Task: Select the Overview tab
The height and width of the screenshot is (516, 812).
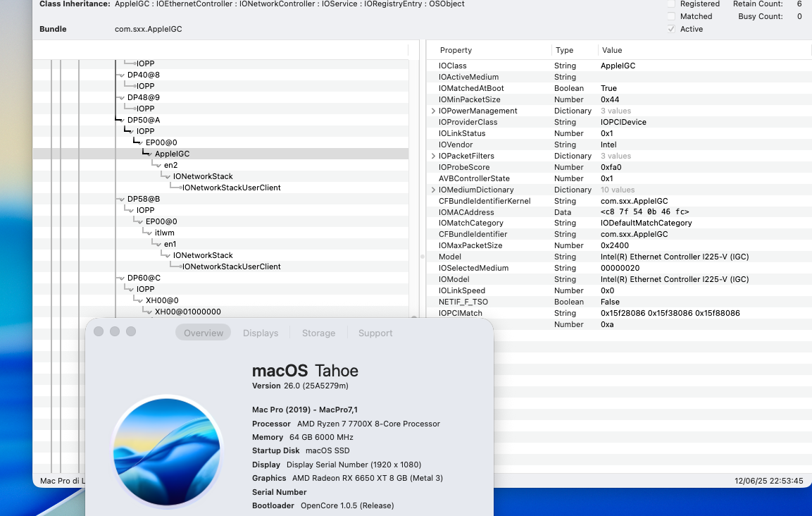Action: coord(204,333)
